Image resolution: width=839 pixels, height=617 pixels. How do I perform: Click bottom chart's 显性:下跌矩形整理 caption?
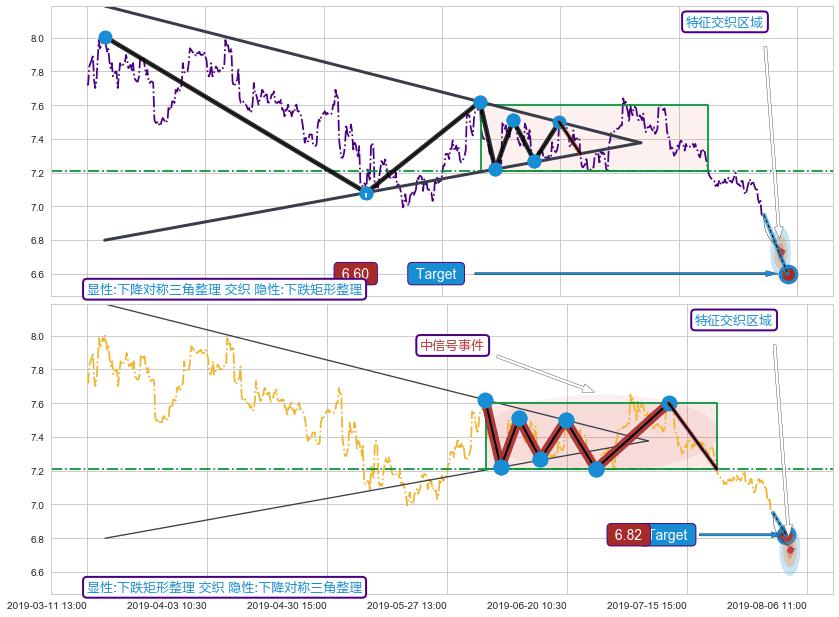point(223,587)
